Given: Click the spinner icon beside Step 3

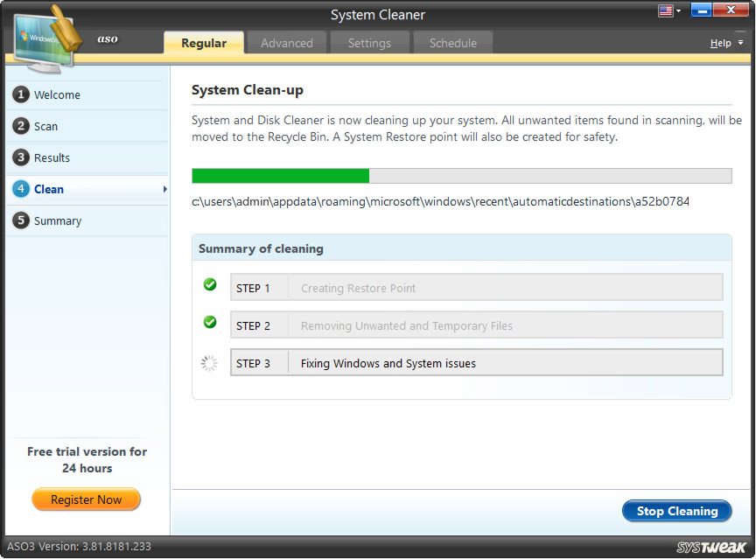Looking at the screenshot, I should 209,362.
